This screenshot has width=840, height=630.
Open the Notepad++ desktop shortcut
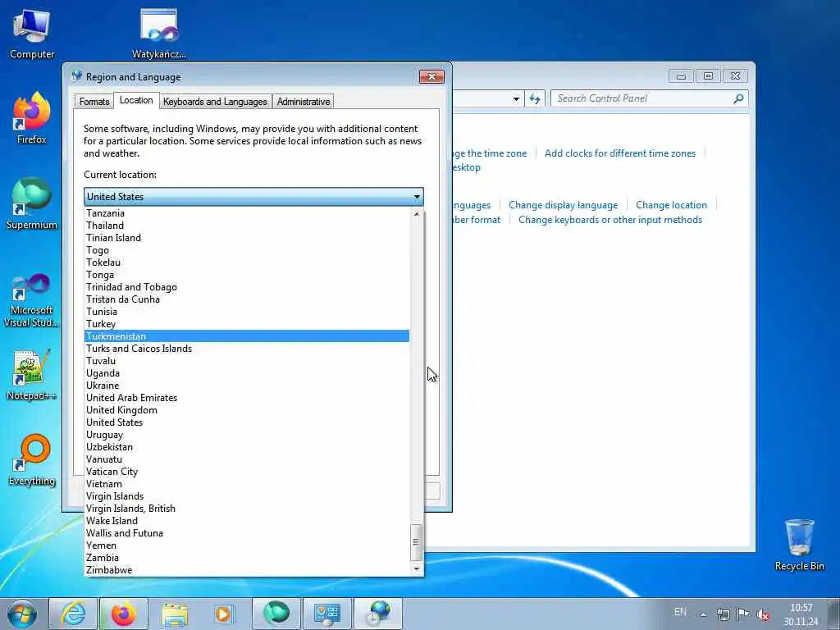[x=32, y=375]
